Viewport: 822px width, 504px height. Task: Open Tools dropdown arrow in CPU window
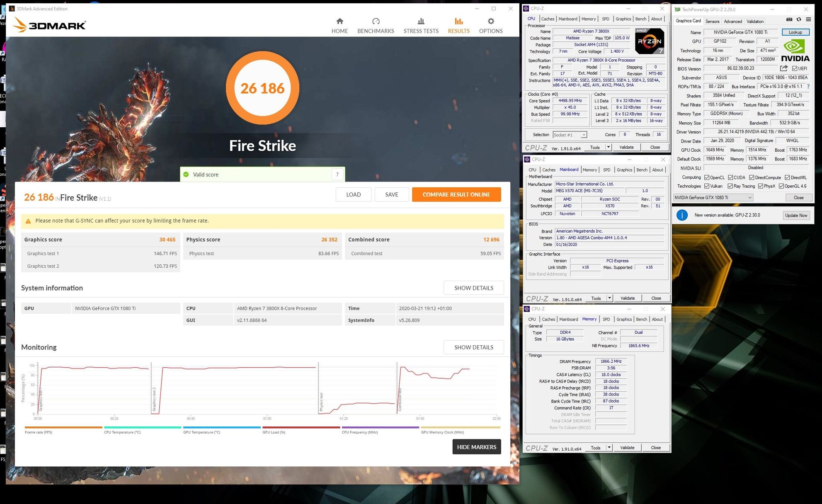[x=608, y=147]
